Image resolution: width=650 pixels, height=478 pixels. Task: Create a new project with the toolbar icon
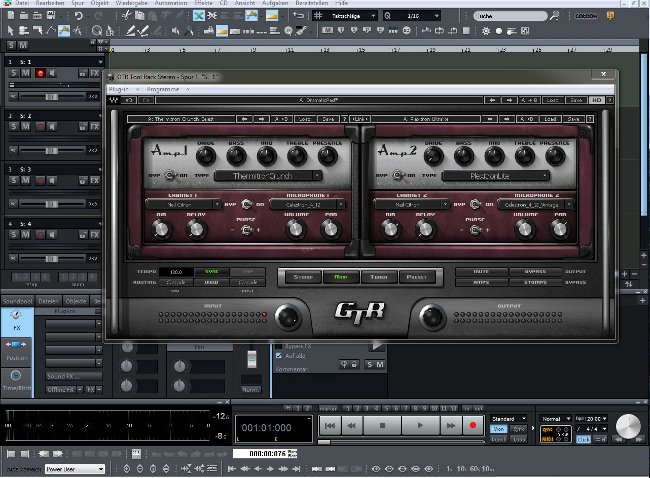point(11,16)
